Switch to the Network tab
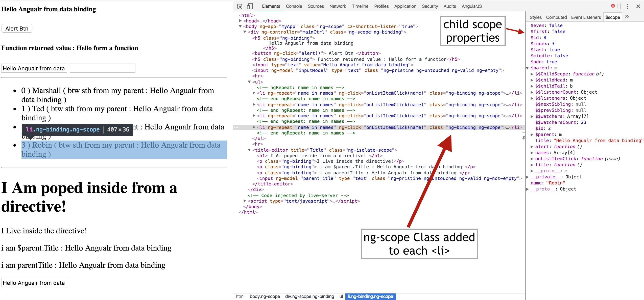Image resolution: width=644 pixels, height=300 pixels. pos(338,6)
